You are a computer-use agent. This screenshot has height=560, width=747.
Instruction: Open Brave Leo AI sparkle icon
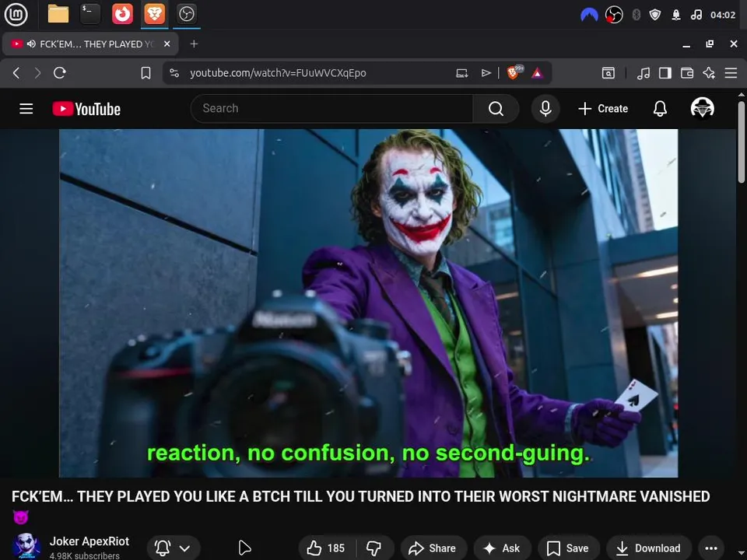[709, 73]
